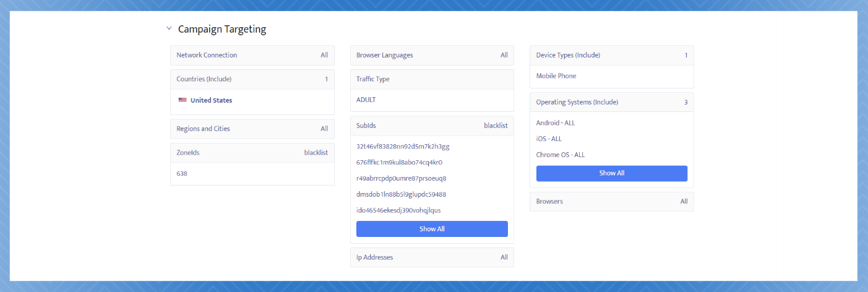The height and width of the screenshot is (292, 868).
Task: Click the Browser Languages panel header
Action: 432,55
